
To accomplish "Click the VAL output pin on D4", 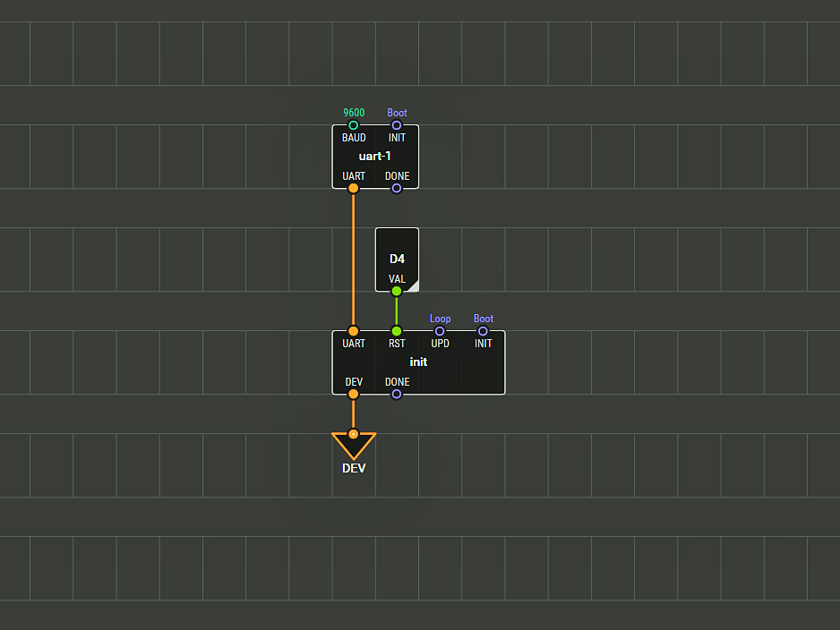I will click(x=397, y=291).
